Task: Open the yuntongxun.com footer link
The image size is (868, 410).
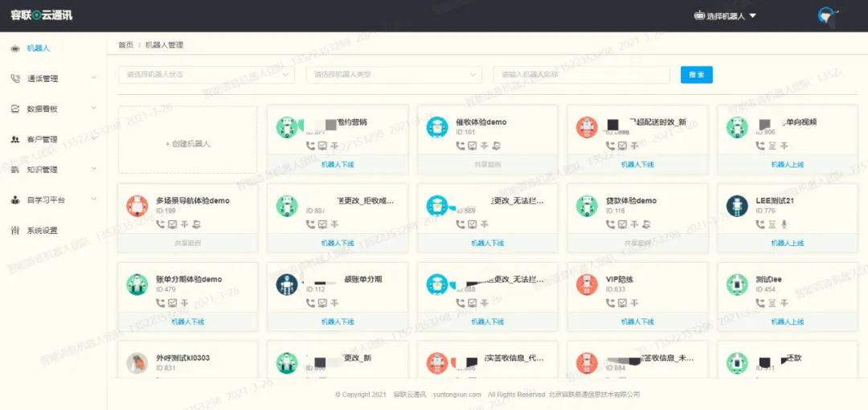Action: pos(457,395)
